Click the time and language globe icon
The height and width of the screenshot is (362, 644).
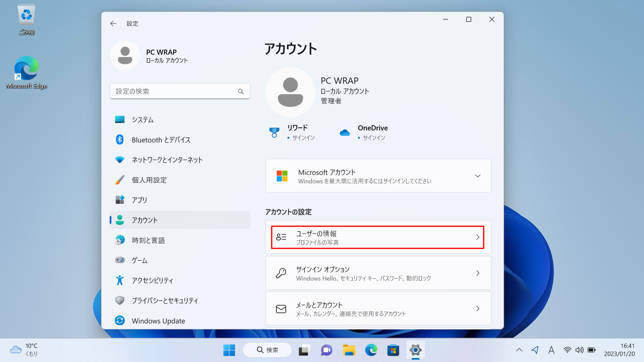coord(120,240)
